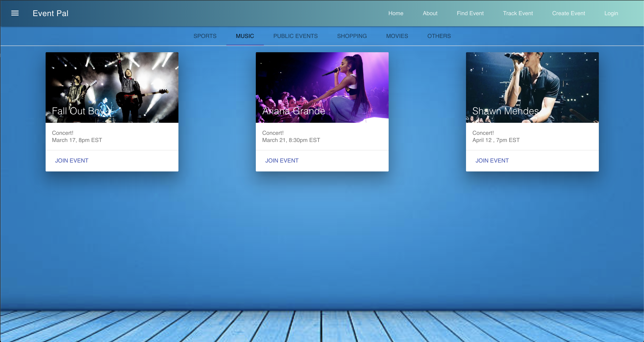The image size is (644, 342).
Task: Click the Login link
Action: [611, 13]
